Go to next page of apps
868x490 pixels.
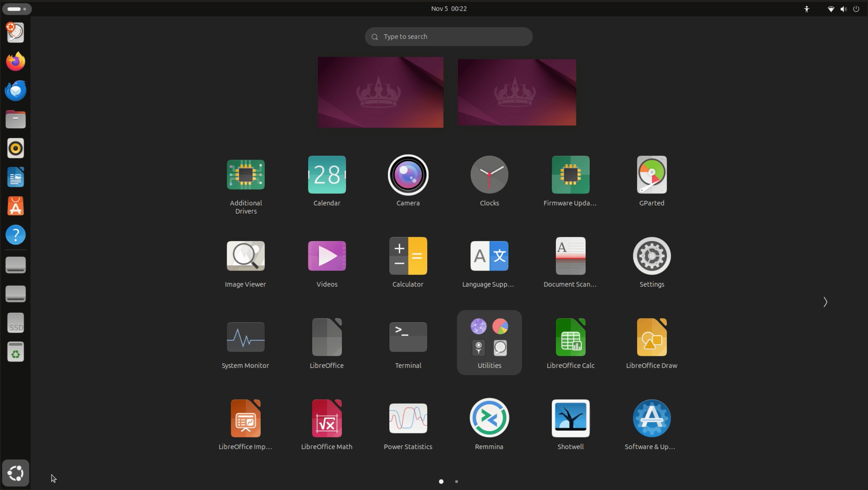tap(825, 302)
